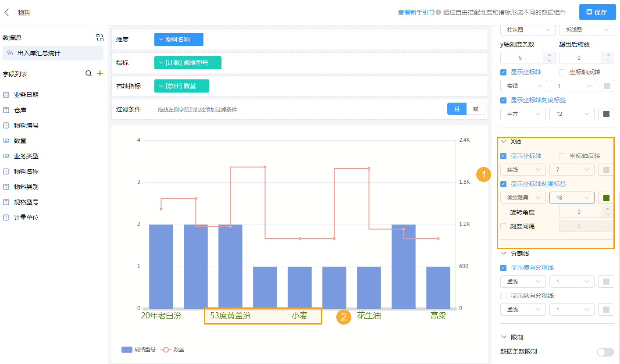The height and width of the screenshot is (364, 620).
Task: Open the 折线图 chart type dropdown
Action: 586,30
